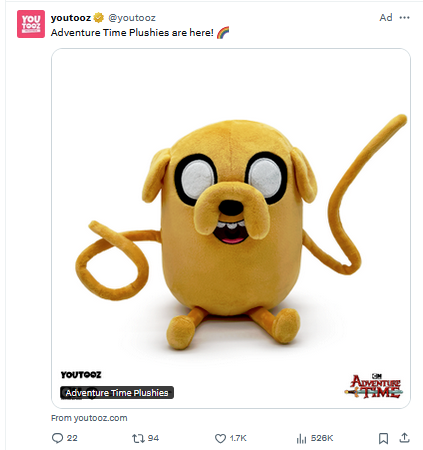Bookmark this post
The width and height of the screenshot is (423, 450).
tap(383, 438)
